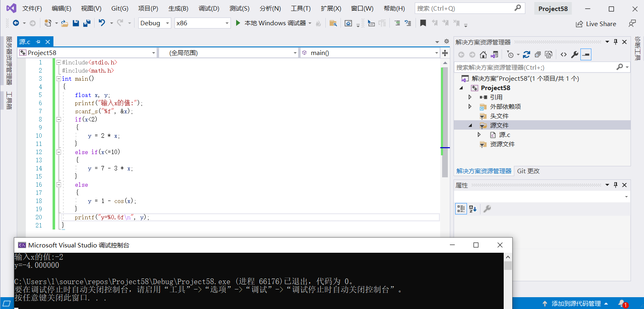644x309 pixels.
Task: Click the sync with active document icon
Action: pos(527,54)
